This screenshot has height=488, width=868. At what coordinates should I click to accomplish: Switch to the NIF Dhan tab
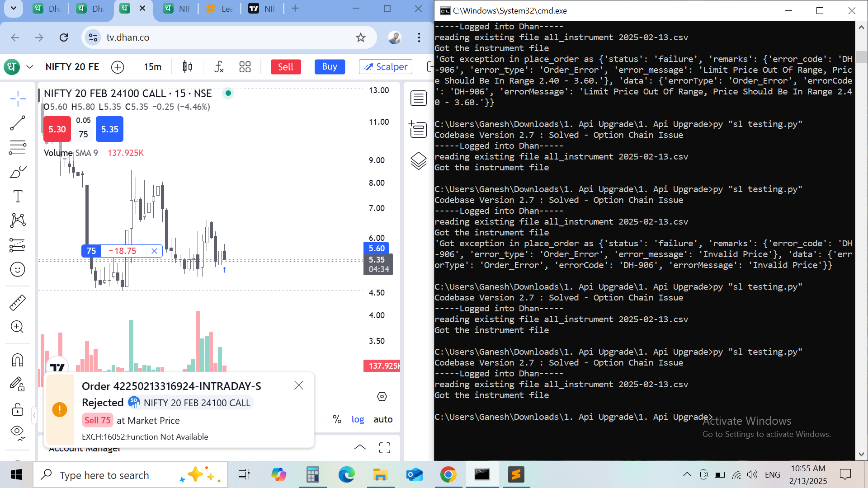click(178, 9)
